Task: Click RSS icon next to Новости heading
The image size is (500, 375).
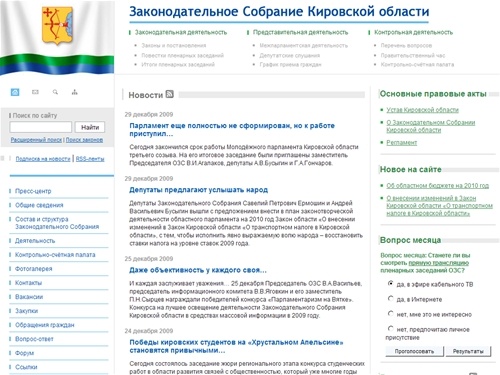Action: (170, 94)
